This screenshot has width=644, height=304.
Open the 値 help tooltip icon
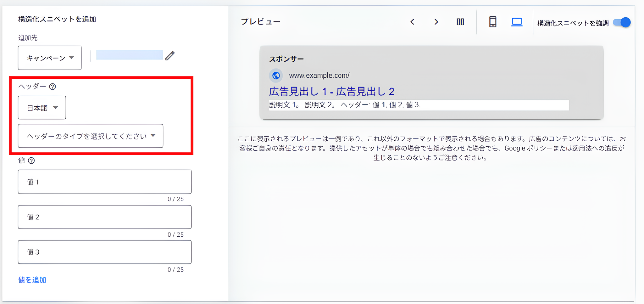click(31, 161)
